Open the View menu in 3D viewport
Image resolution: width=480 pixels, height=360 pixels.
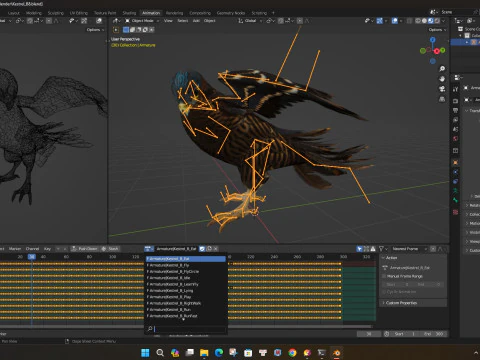coord(168,21)
